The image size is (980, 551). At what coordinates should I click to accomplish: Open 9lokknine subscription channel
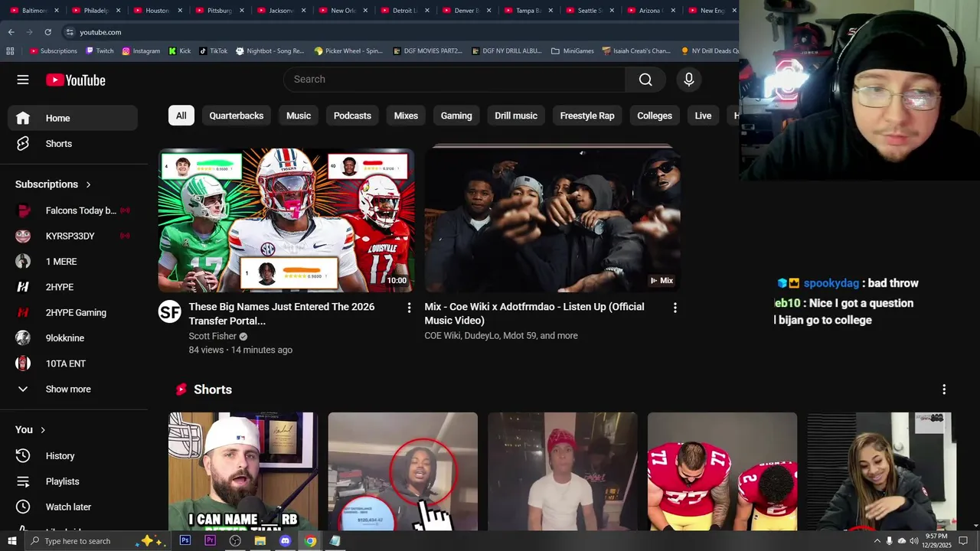[x=73, y=338]
